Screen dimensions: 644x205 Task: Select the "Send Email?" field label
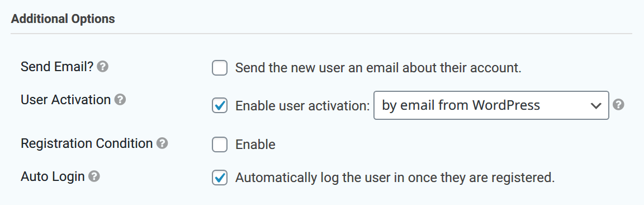click(57, 67)
